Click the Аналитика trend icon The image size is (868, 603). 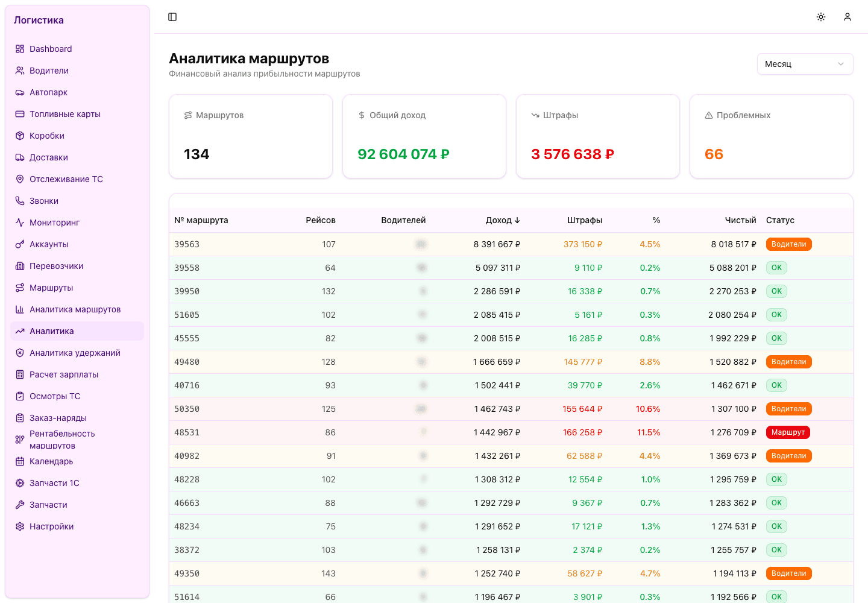click(20, 331)
